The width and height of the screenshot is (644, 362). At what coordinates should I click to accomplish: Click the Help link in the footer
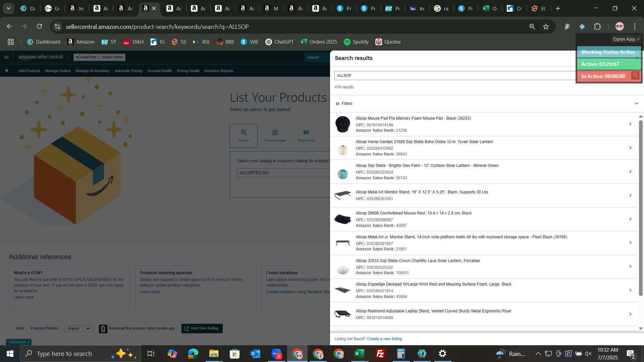click(20, 328)
